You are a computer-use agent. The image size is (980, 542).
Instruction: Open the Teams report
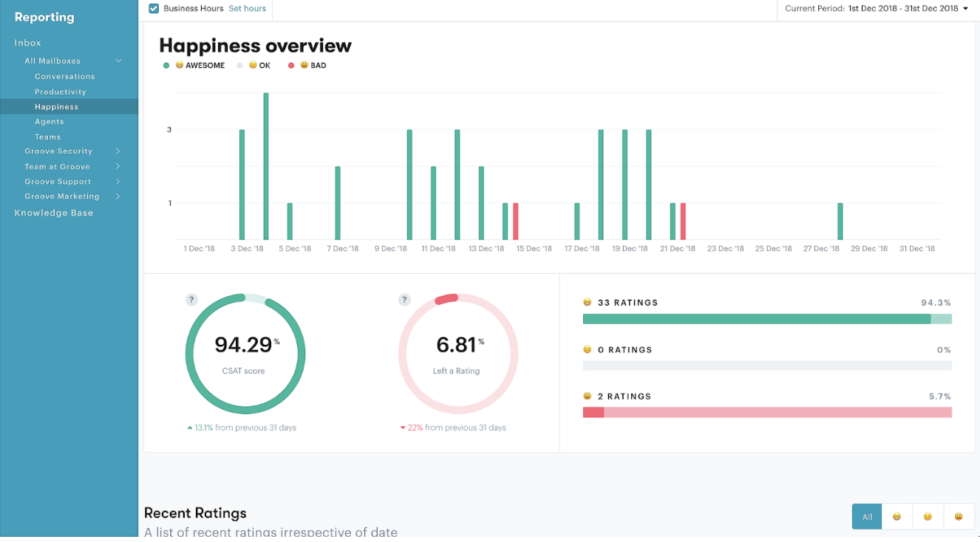coord(48,137)
